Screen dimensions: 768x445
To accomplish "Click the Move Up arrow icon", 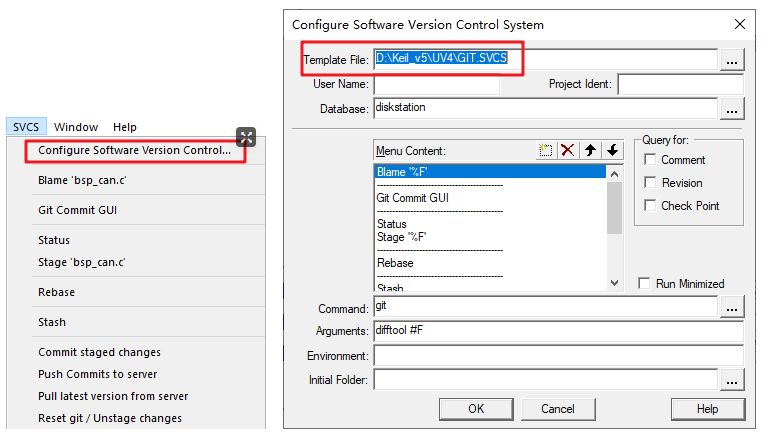I will click(x=590, y=150).
